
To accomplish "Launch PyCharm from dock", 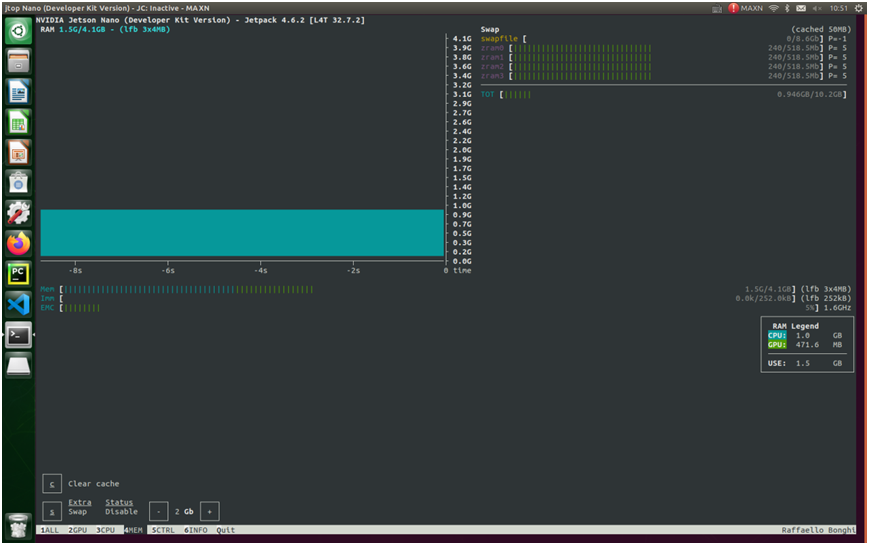I will [x=18, y=274].
